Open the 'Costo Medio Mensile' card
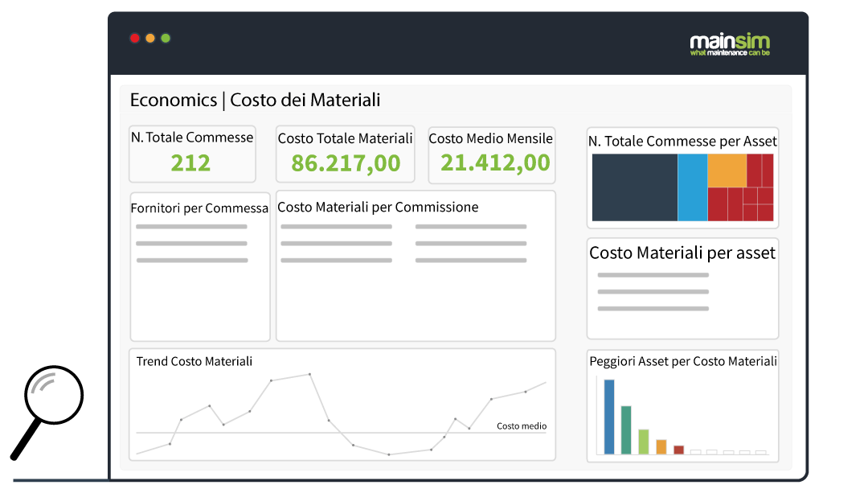This screenshot has height=489, width=868. (492, 155)
